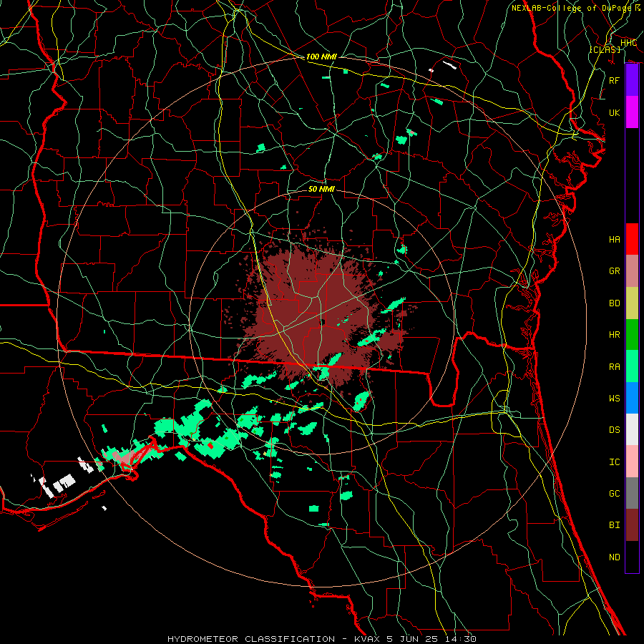Click the HYDROMETEOR CLASSIFICATION title text

(251, 639)
